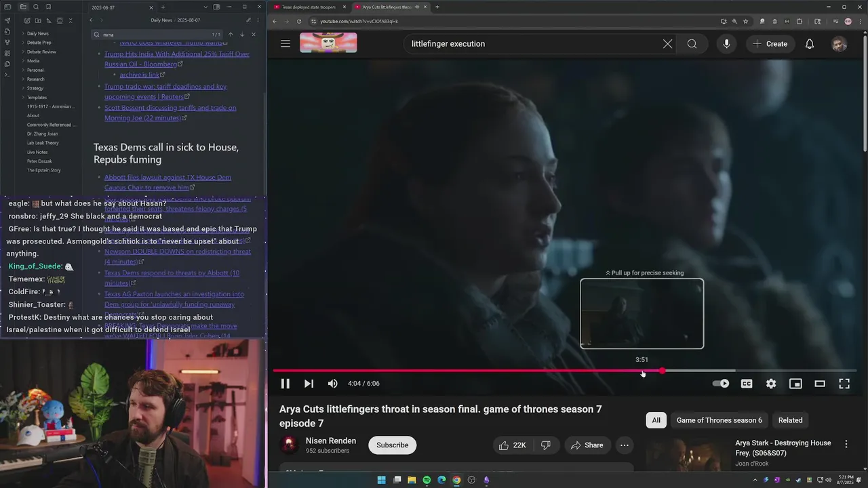Expand the Strategy folder
This screenshot has width=868, height=488.
(35, 88)
